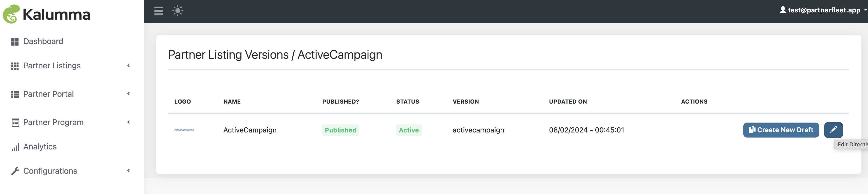Expand the Partner Program submenu chevron

coord(128,122)
